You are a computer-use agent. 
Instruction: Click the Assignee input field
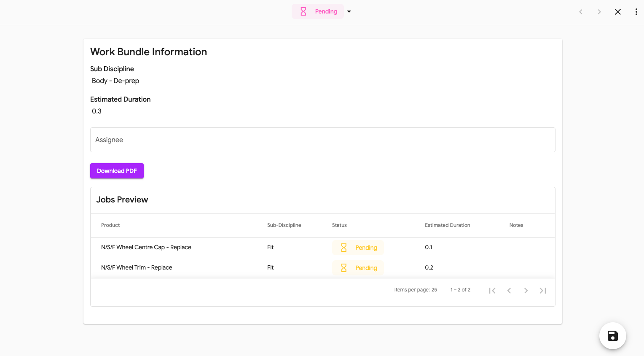pos(323,140)
